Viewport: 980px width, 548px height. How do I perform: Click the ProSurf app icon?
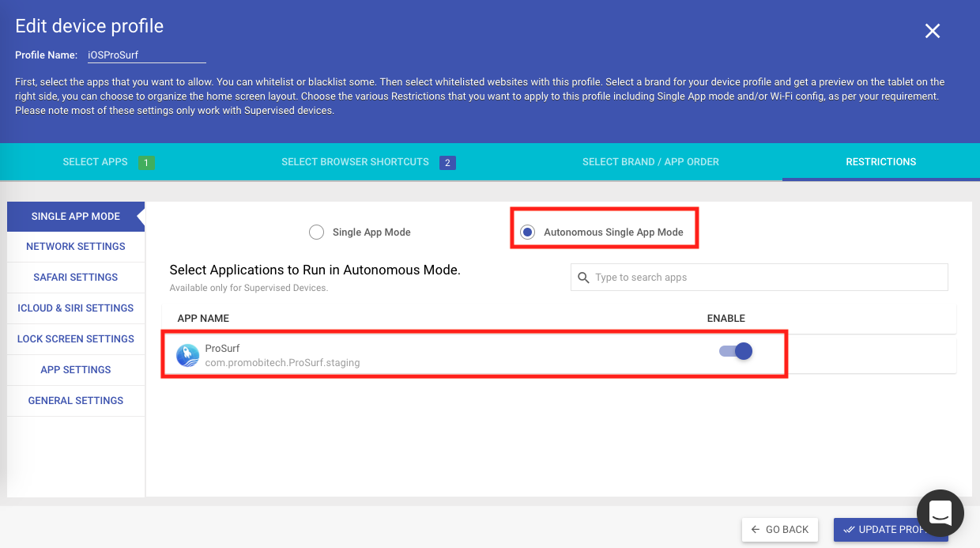click(188, 356)
